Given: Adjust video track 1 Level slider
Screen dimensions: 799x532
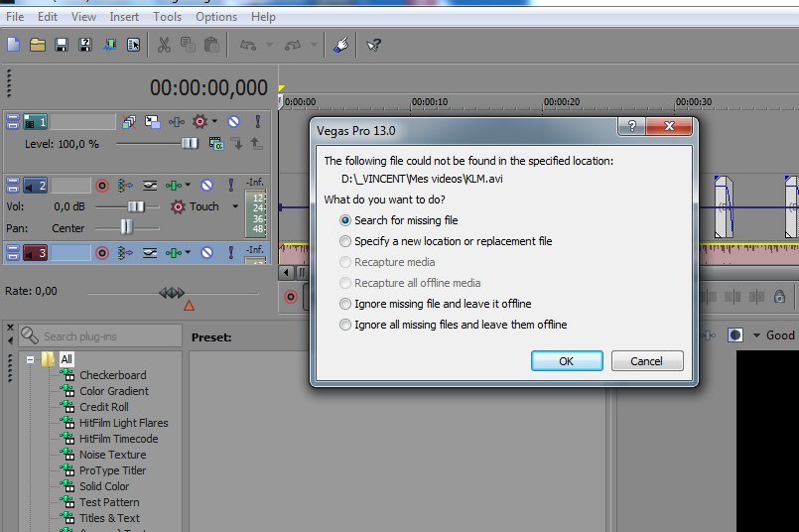Looking at the screenshot, I should point(190,144).
